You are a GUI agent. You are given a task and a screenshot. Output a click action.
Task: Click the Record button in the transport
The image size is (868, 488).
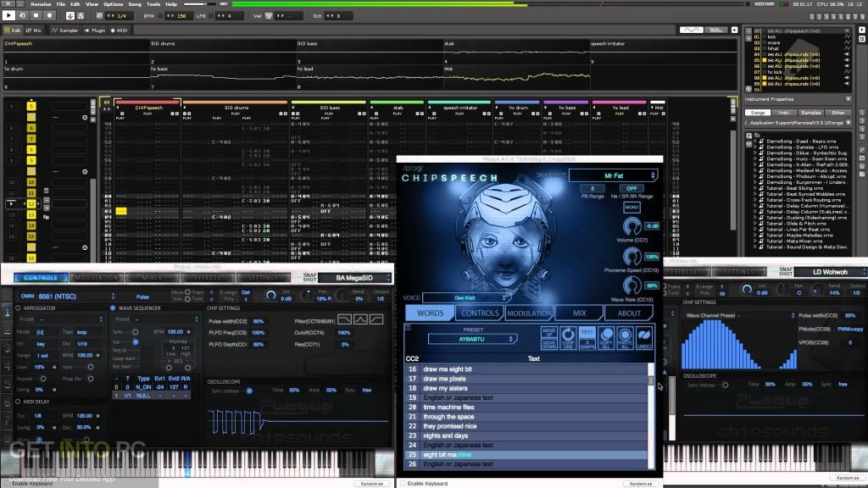point(51,16)
